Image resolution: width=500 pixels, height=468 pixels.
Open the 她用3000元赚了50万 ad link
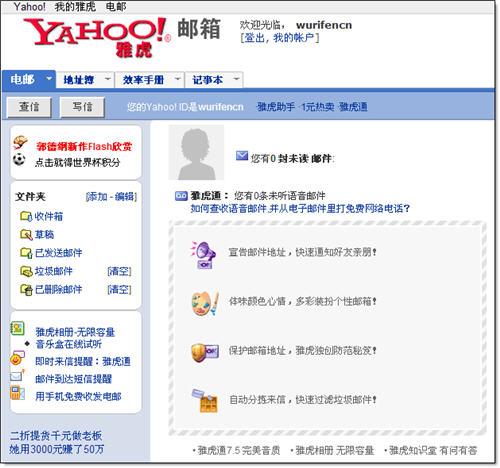(x=57, y=449)
